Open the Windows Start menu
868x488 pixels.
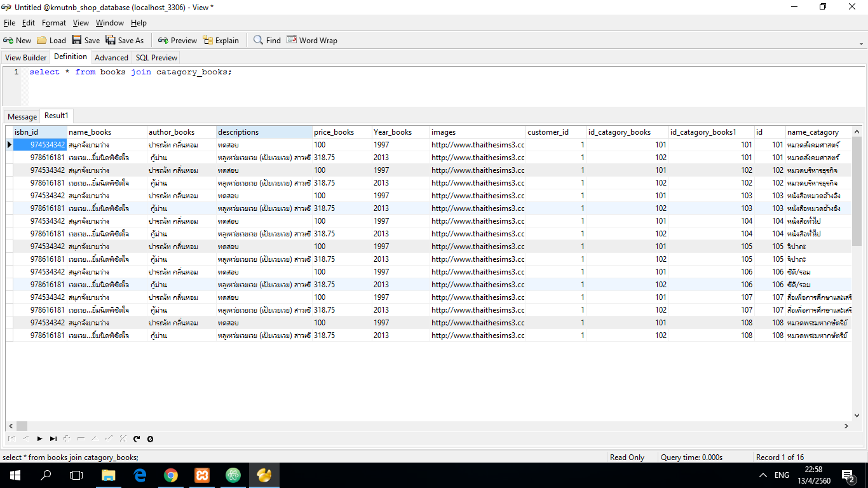15,475
